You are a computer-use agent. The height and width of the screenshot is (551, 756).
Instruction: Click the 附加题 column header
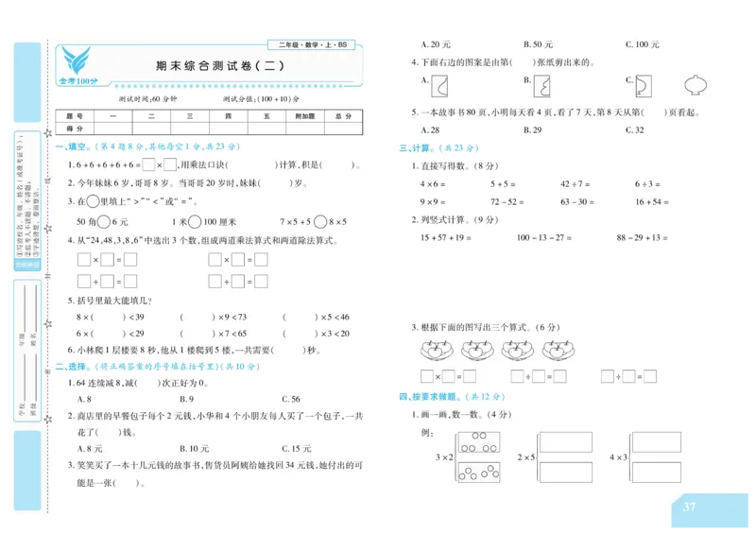tap(304, 115)
